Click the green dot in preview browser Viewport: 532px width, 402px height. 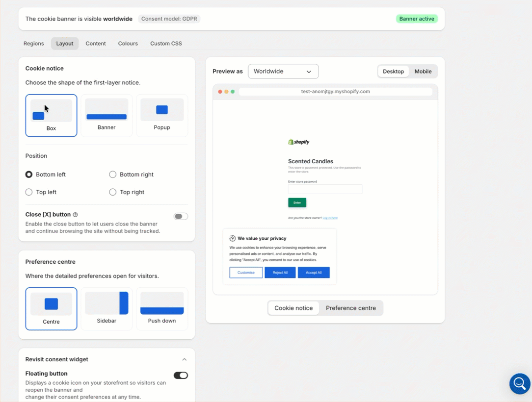click(233, 92)
